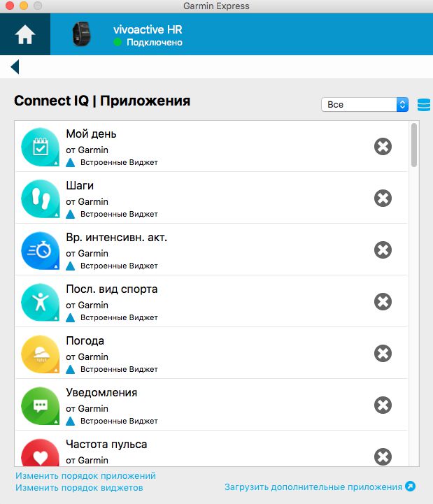Remove the Шаги widget
The height and width of the screenshot is (504, 433).
(x=383, y=199)
